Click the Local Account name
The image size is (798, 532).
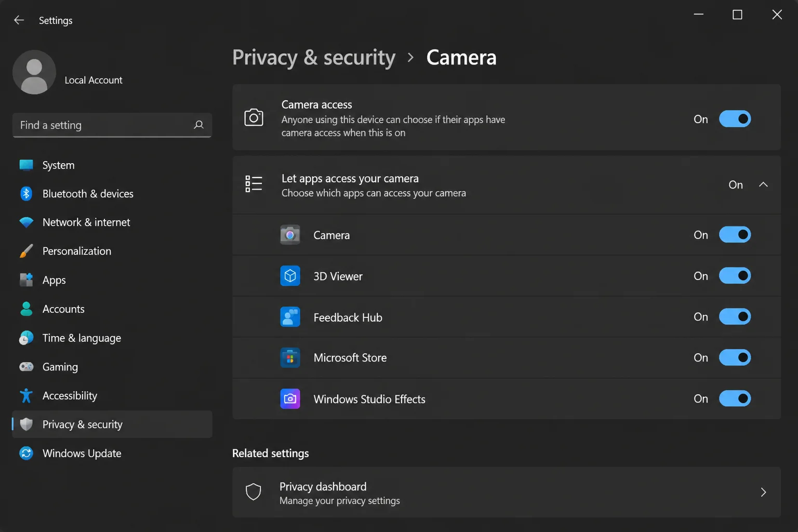pyautogui.click(x=94, y=80)
